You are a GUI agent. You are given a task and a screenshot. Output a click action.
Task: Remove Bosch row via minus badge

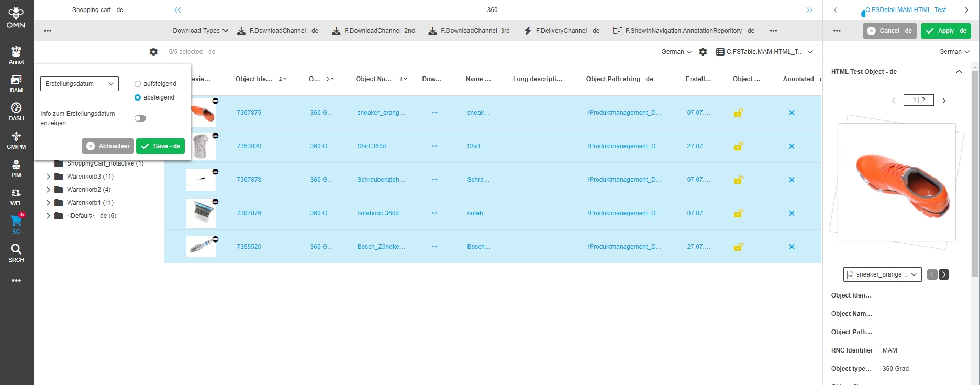[x=215, y=239]
